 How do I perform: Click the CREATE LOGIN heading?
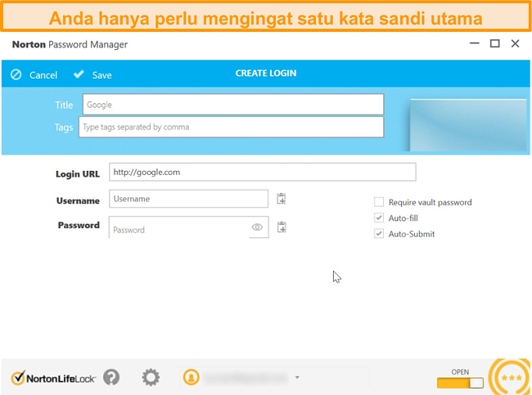pos(266,74)
